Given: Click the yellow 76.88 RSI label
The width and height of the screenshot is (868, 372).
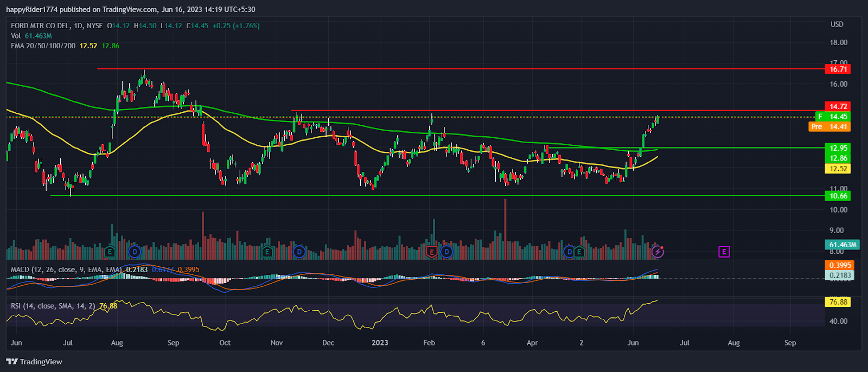Looking at the screenshot, I should coord(838,302).
